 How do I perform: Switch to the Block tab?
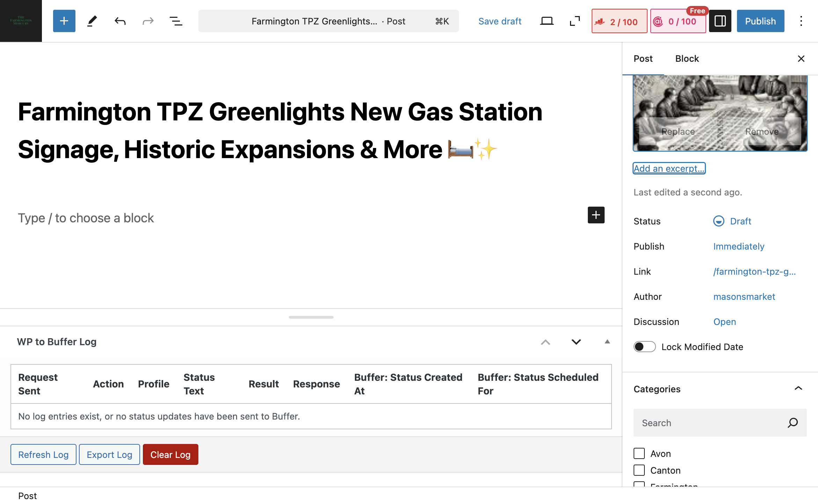point(687,59)
